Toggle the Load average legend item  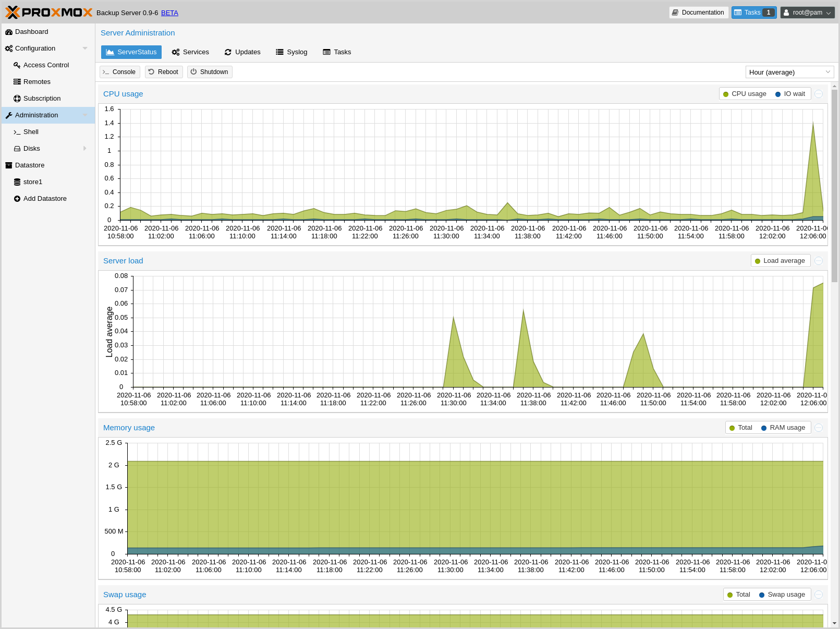[x=780, y=261]
